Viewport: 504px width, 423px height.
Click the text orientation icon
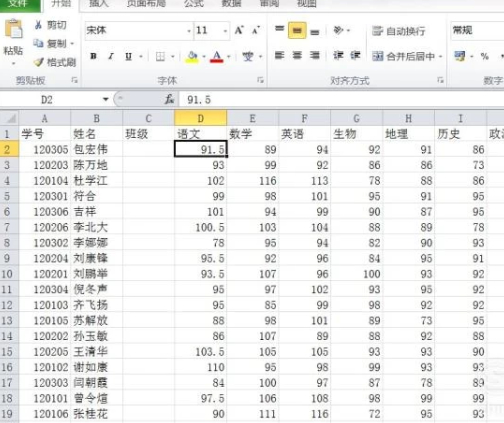point(338,30)
